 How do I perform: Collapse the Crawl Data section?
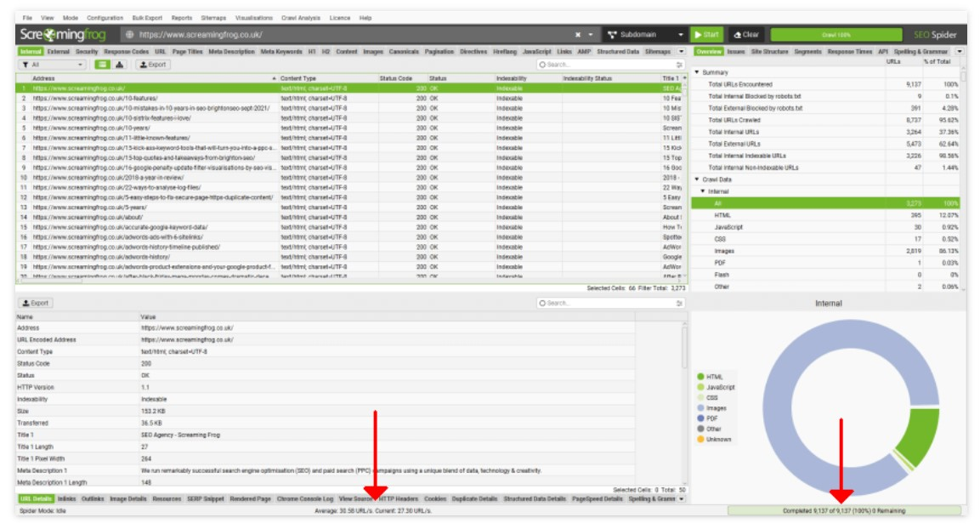tap(697, 179)
